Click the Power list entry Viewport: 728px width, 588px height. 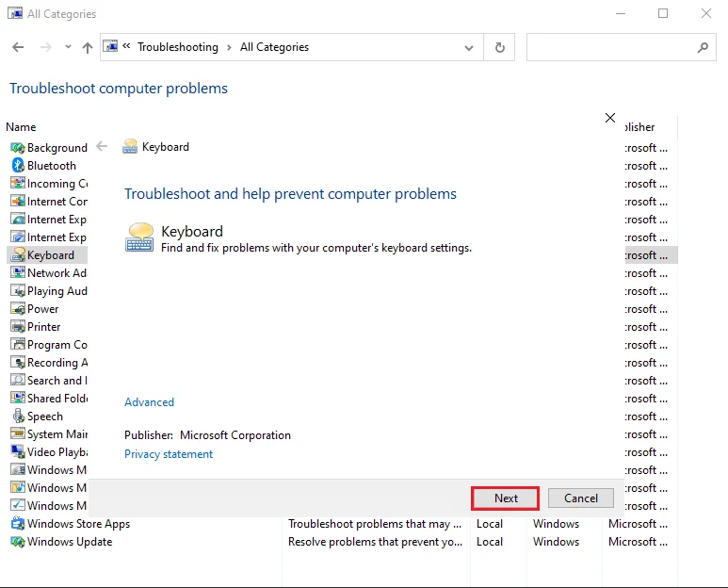click(43, 309)
